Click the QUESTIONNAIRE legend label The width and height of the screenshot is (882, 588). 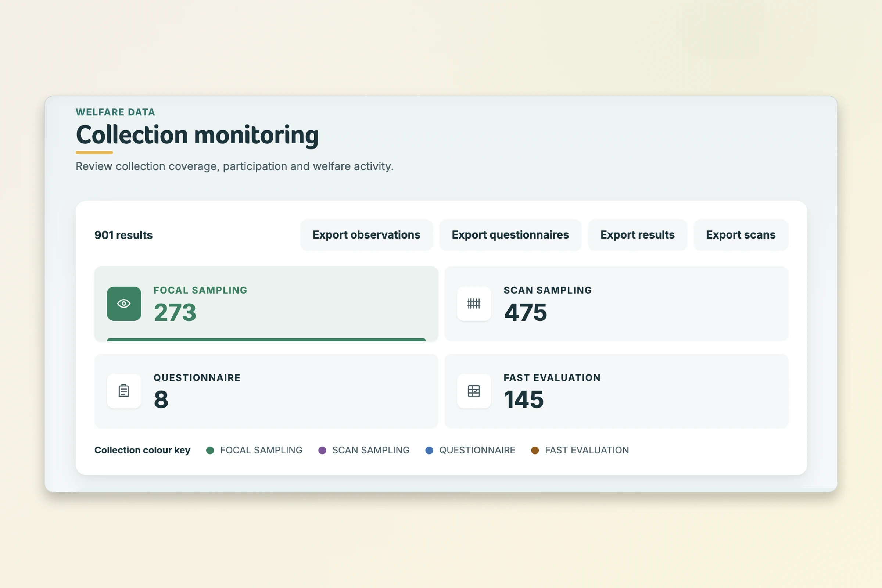[477, 450]
